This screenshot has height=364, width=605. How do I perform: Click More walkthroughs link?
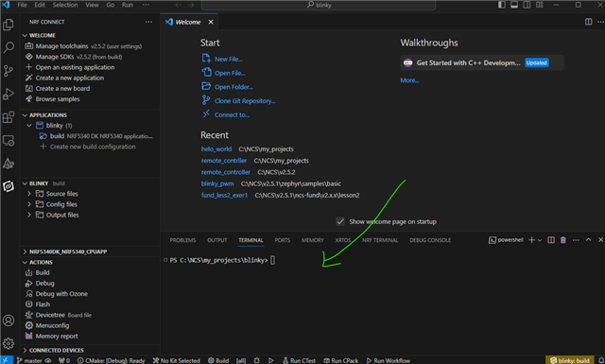(409, 80)
